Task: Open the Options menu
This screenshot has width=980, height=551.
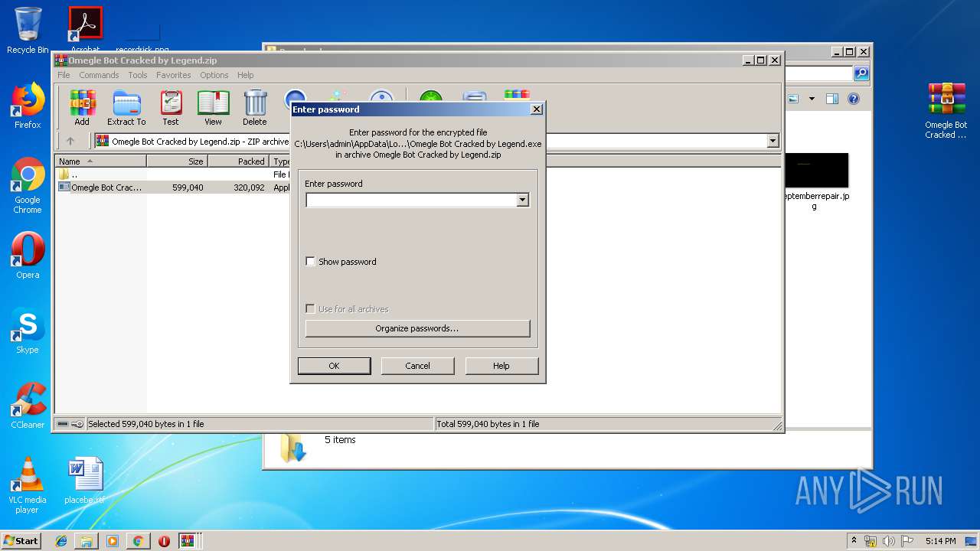Action: [x=214, y=75]
